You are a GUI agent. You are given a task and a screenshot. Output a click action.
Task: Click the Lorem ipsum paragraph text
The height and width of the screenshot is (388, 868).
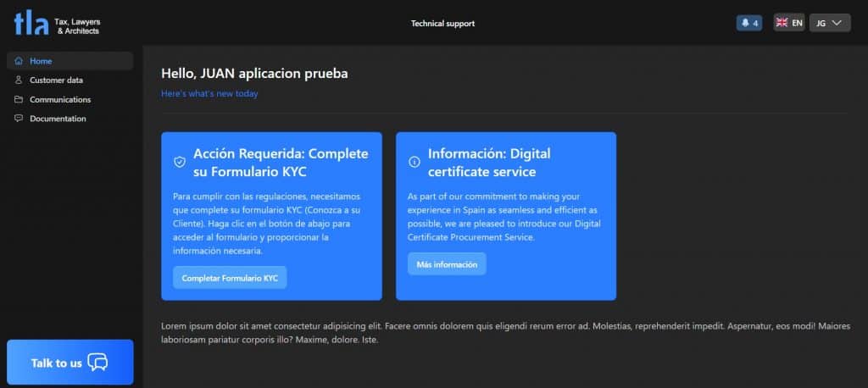[x=504, y=333]
